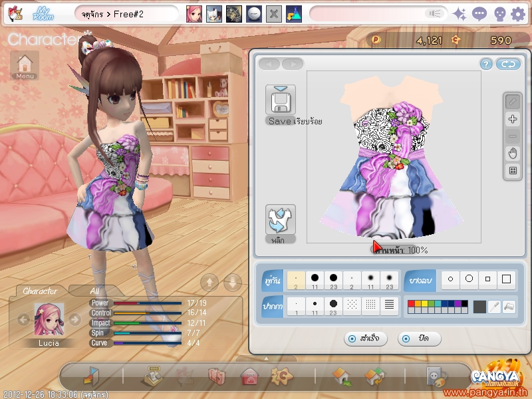
Task: Select the highlighted size 2 brush
Action: [296, 280]
